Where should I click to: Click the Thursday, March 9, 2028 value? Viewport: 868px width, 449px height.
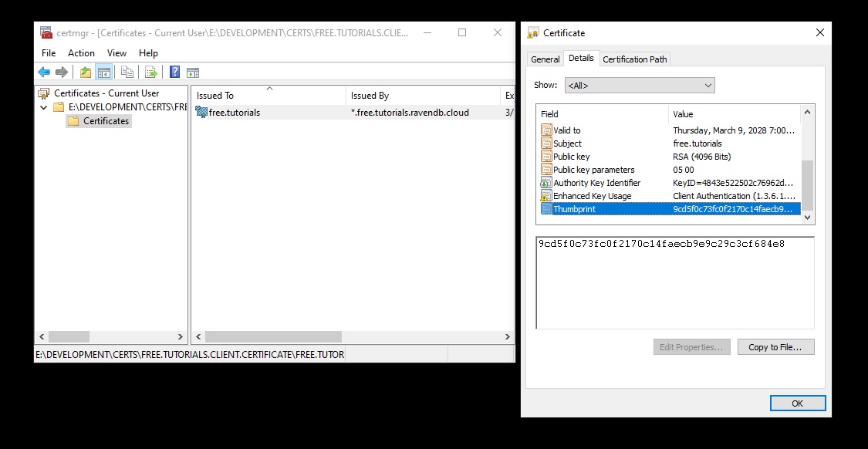pyautogui.click(x=734, y=130)
